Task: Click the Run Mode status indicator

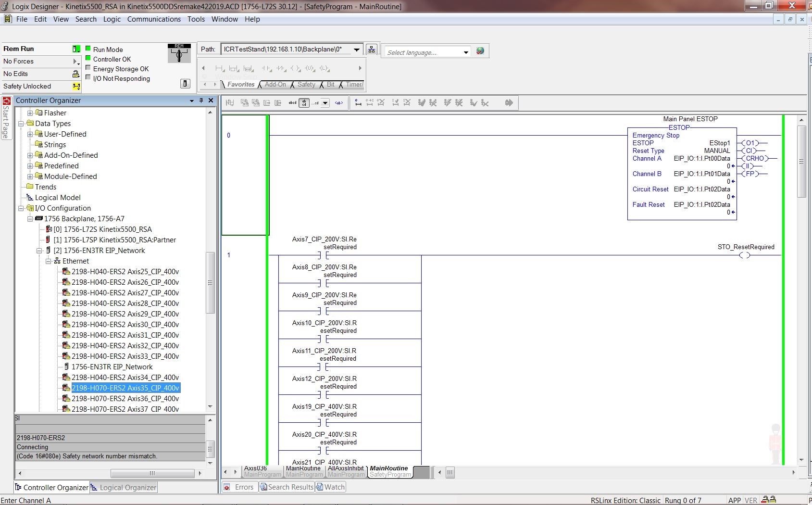Action: tap(88, 48)
